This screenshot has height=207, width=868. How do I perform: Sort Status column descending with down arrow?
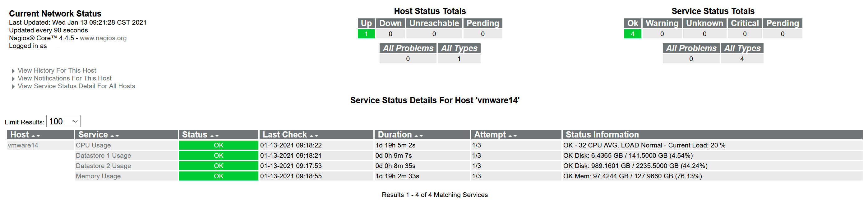[x=217, y=136]
